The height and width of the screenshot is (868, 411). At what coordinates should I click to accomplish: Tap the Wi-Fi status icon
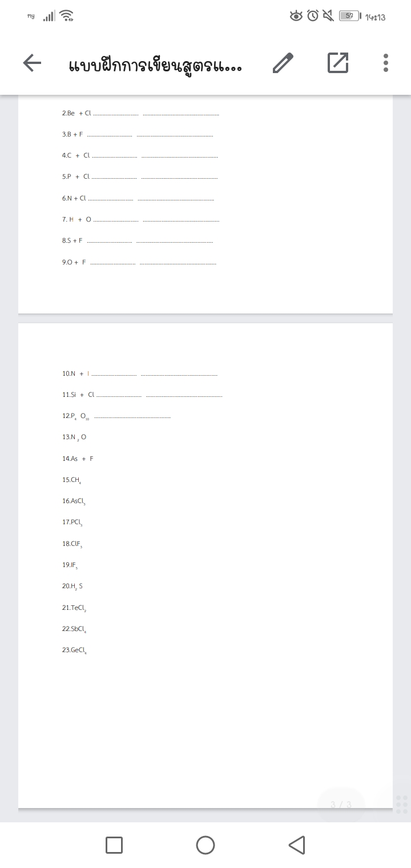(x=67, y=17)
